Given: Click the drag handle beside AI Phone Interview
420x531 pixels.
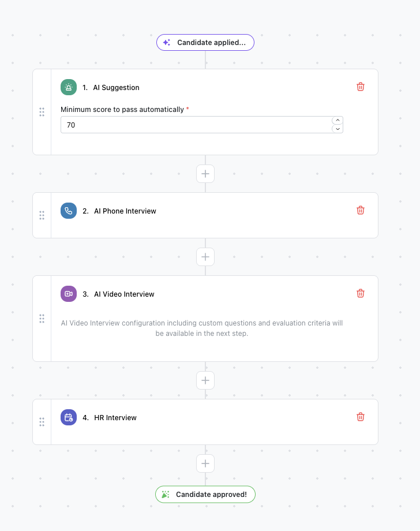Looking at the screenshot, I should (42, 215).
